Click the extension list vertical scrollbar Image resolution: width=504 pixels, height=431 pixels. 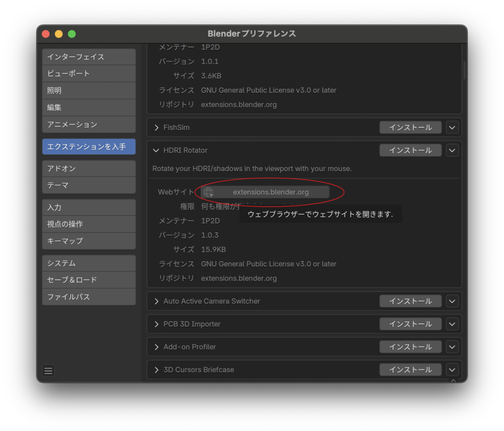(465, 70)
